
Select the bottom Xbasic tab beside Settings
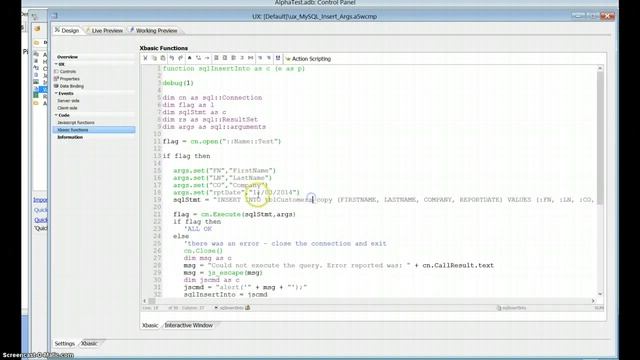click(x=89, y=343)
